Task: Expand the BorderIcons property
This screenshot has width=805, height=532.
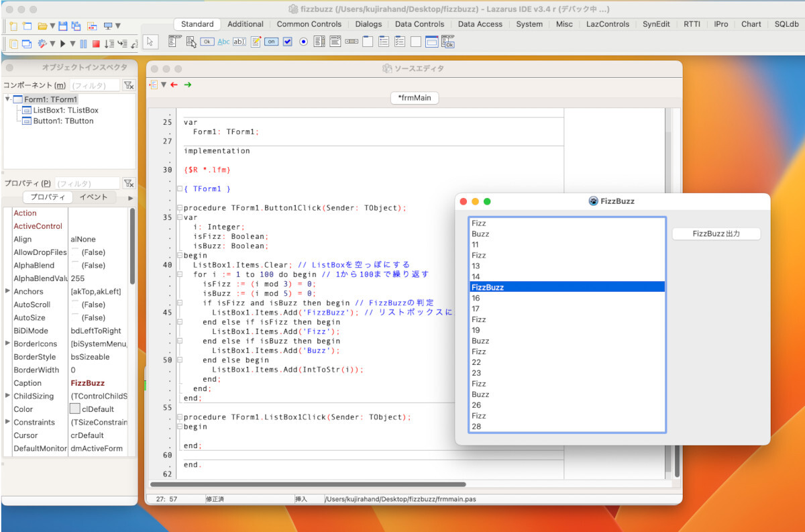Action: coord(8,343)
